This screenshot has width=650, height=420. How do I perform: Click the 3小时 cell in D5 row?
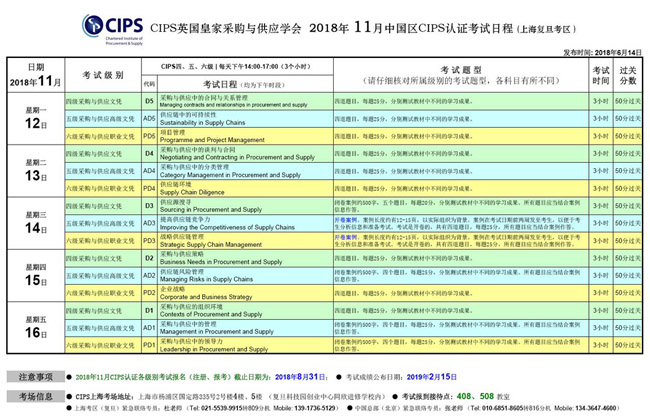[x=601, y=101]
